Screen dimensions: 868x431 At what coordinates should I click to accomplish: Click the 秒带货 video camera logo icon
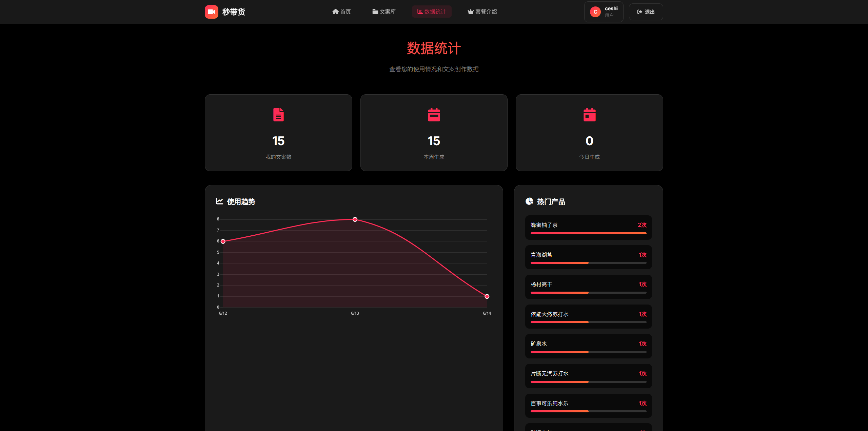point(211,12)
